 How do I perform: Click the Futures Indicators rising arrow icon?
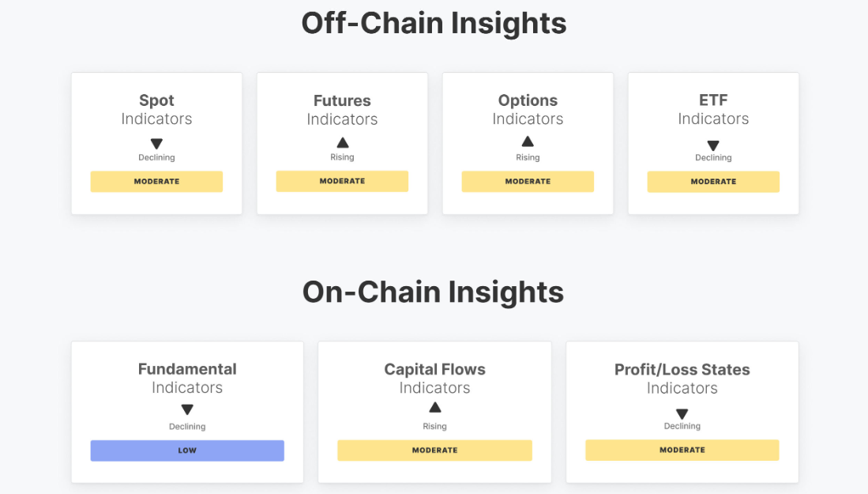[x=342, y=143]
